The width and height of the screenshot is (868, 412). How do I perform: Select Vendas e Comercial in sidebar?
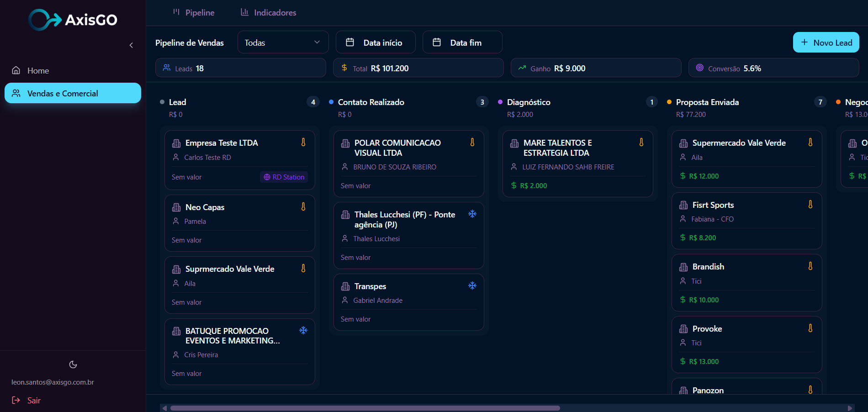pos(73,93)
